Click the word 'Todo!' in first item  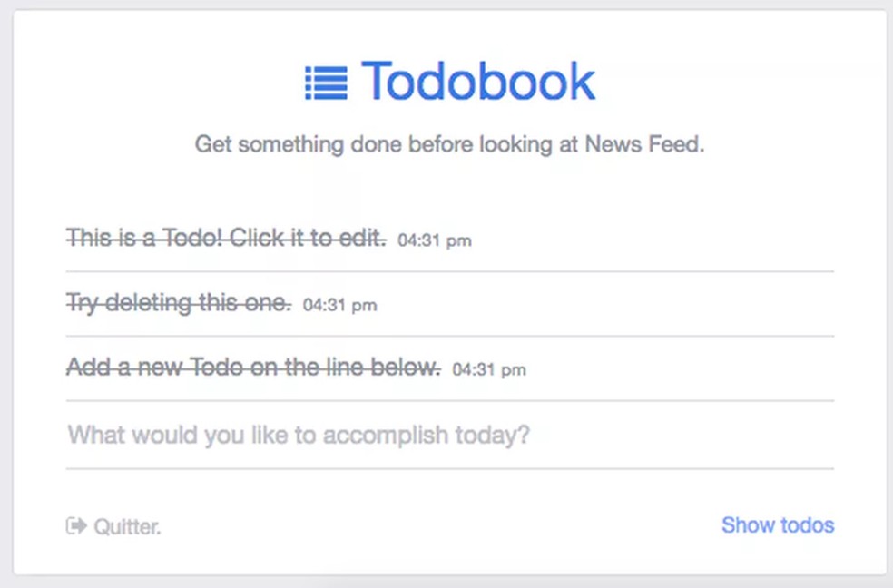coord(193,239)
